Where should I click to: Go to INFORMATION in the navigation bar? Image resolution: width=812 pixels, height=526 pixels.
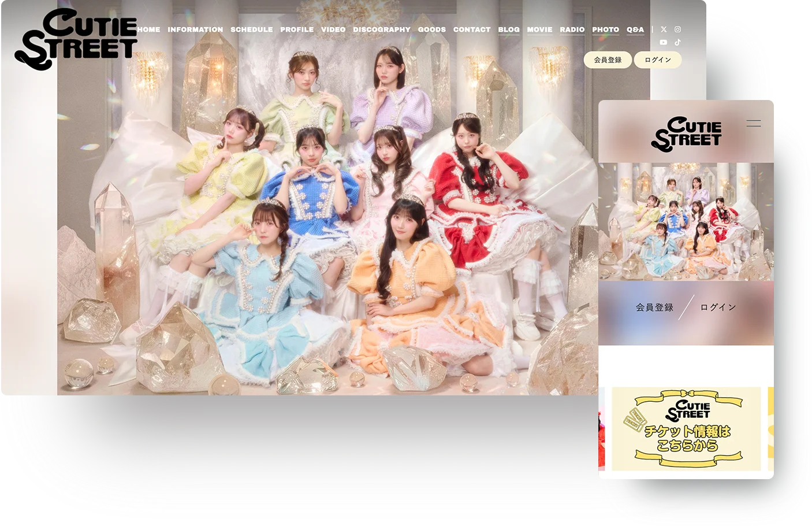point(195,29)
